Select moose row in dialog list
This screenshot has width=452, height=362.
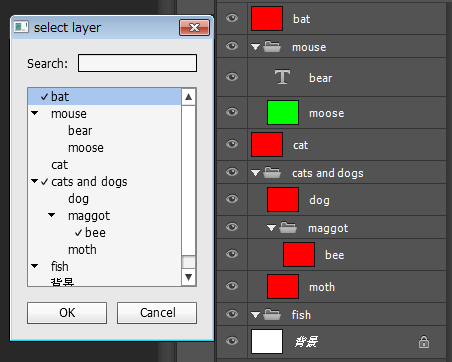[x=105, y=148]
